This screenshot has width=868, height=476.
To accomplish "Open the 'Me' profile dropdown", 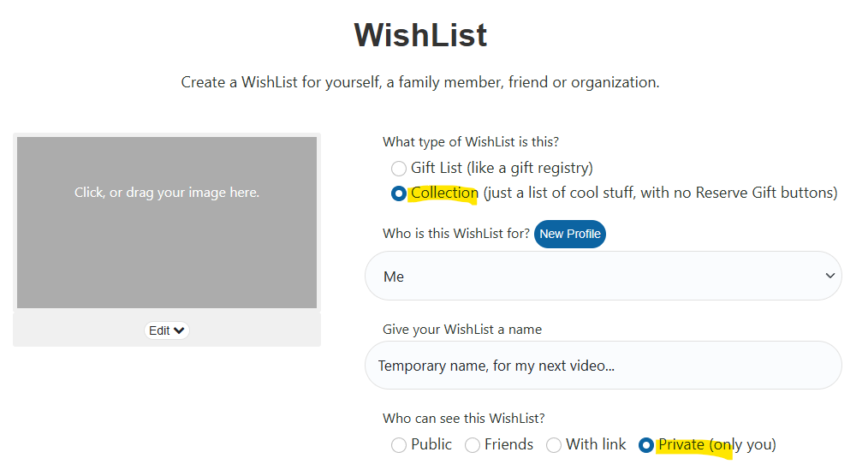I will (603, 276).
